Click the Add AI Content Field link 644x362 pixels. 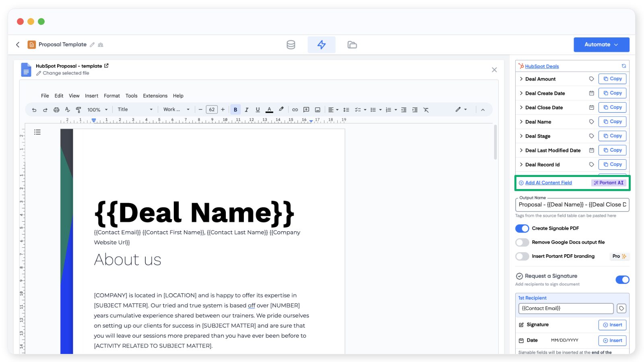click(x=548, y=183)
